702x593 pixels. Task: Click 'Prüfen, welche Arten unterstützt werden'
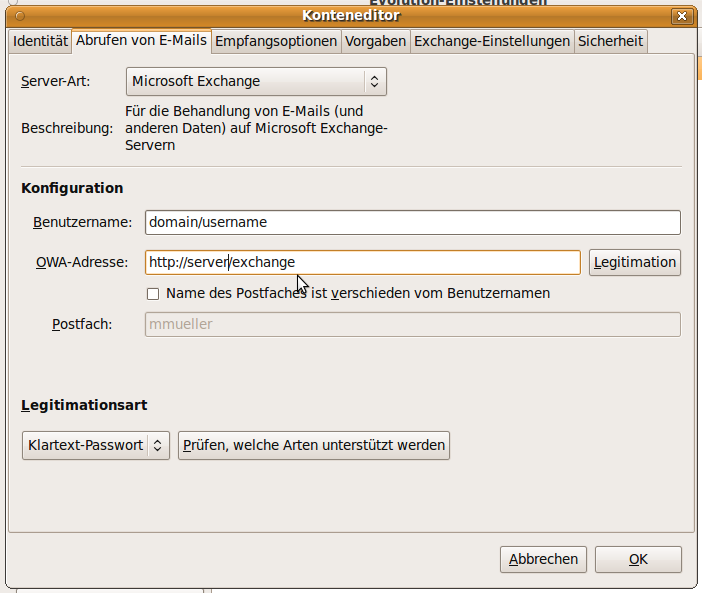click(313, 445)
